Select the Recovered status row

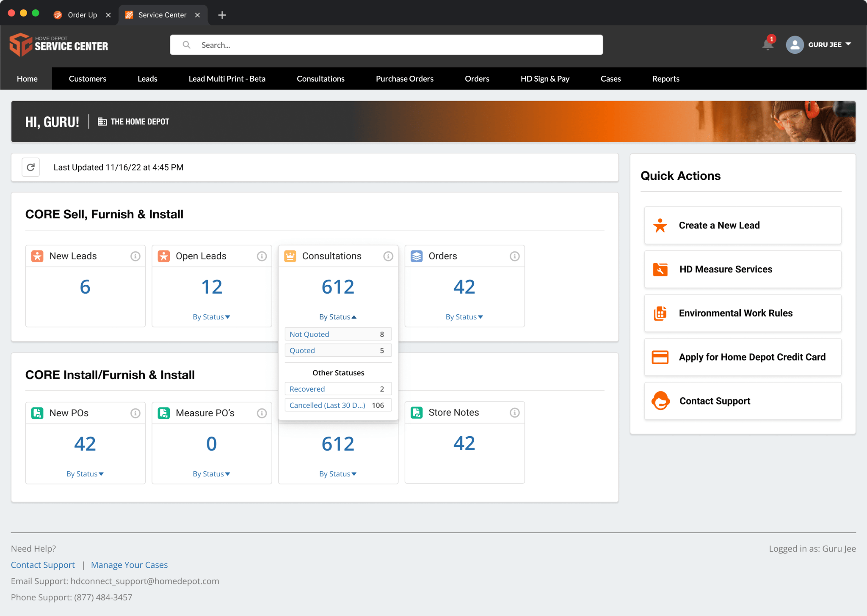tap(338, 389)
